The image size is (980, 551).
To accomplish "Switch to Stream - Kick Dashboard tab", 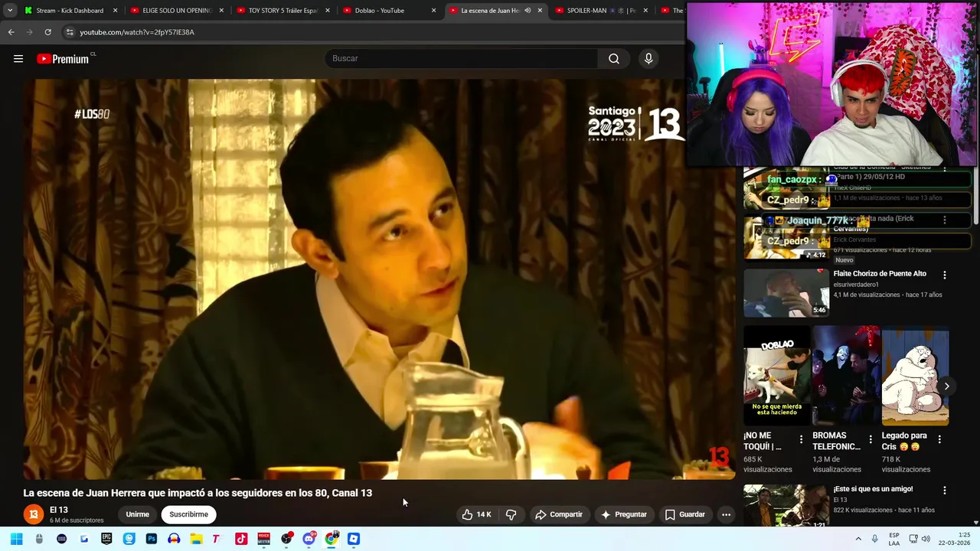I will 70,11.
